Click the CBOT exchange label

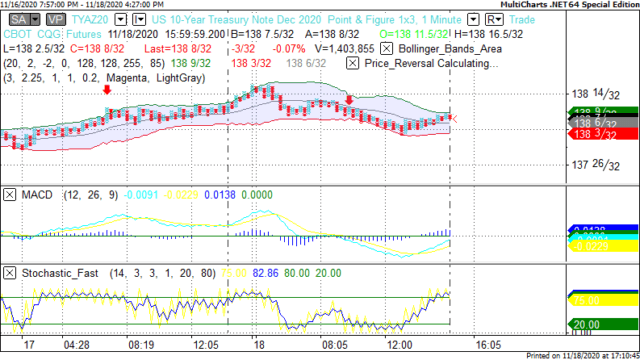pos(18,34)
